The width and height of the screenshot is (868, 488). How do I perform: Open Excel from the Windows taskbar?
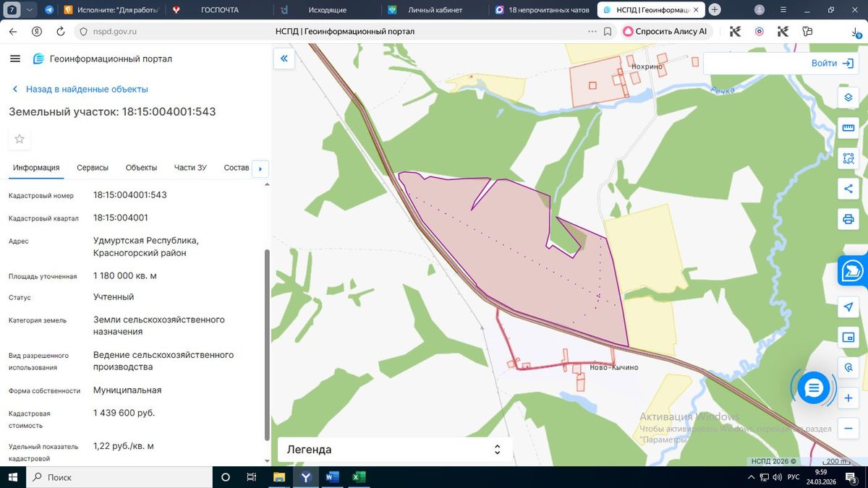[x=359, y=477]
